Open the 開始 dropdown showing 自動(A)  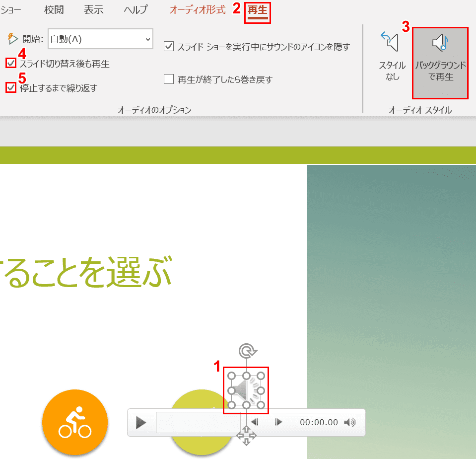(x=100, y=39)
